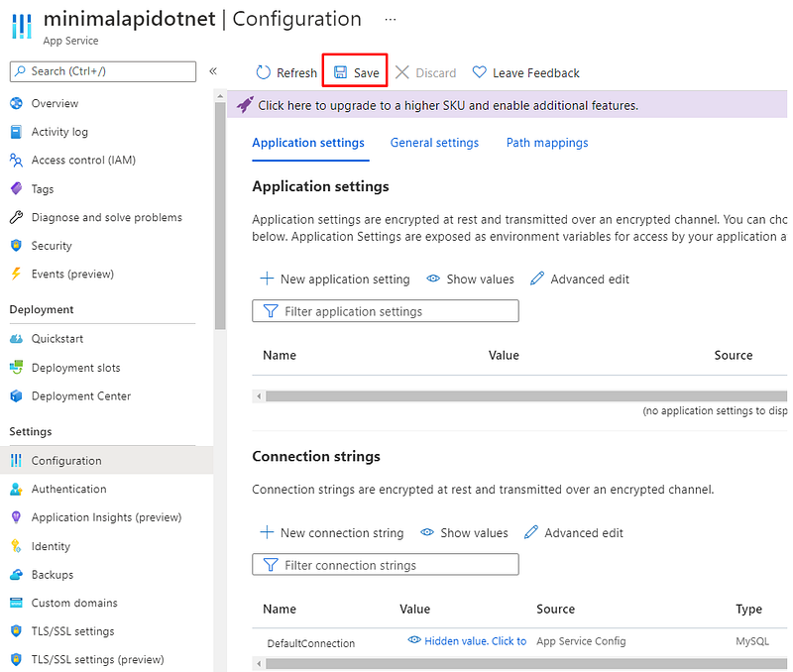The image size is (793, 672).
Task: Open the ellipsis more options menu
Action: pos(391,19)
